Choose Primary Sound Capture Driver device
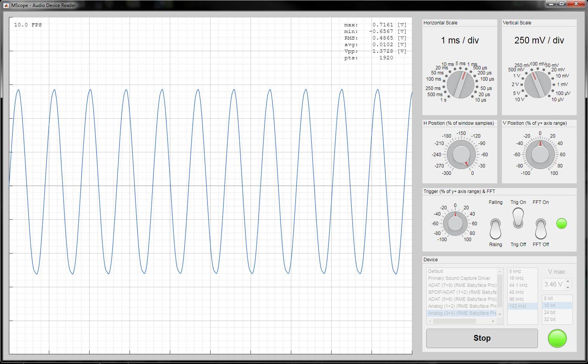This screenshot has width=588, height=364. coord(459,278)
